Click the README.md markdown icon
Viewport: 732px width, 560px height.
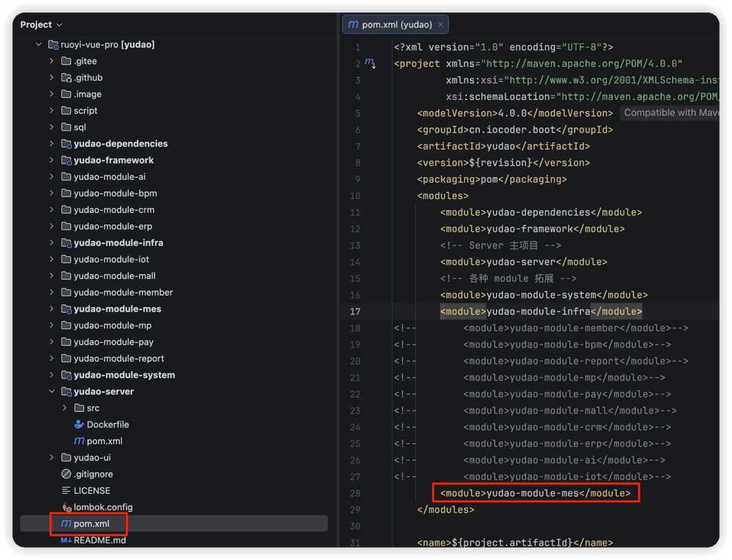(x=66, y=540)
